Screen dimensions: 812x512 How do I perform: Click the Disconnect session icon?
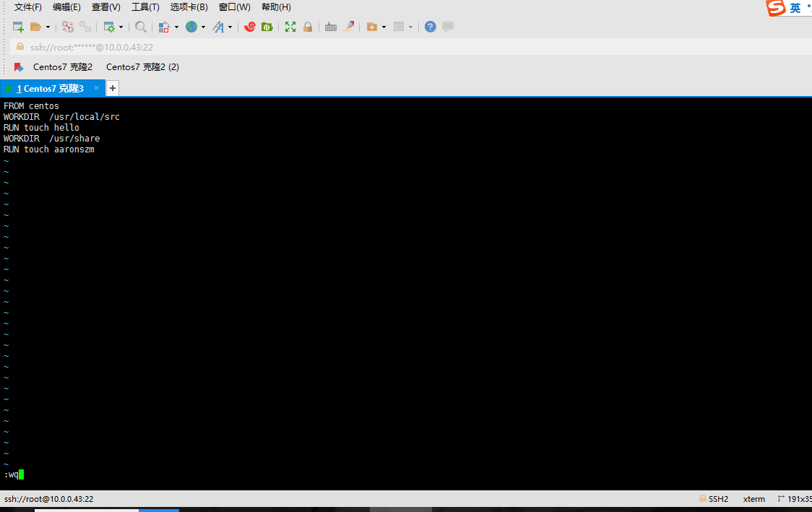point(68,27)
